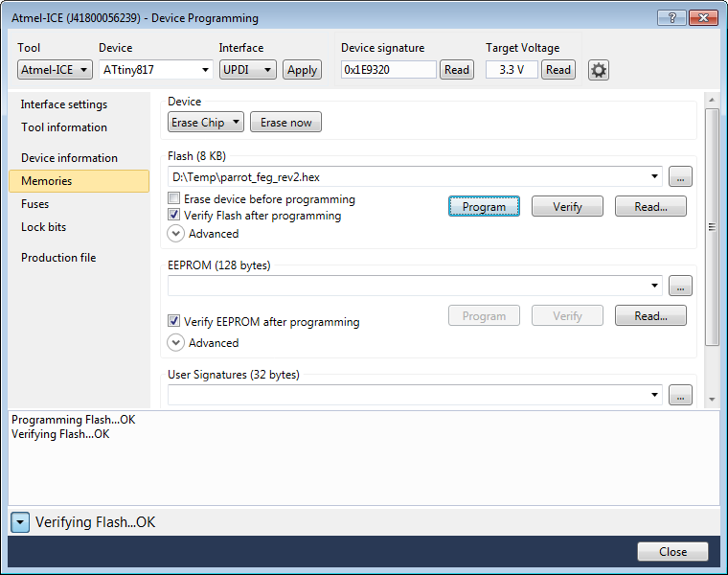Image resolution: width=728 pixels, height=575 pixels.
Task: Expand EEPROM Advanced options
Action: 176,343
